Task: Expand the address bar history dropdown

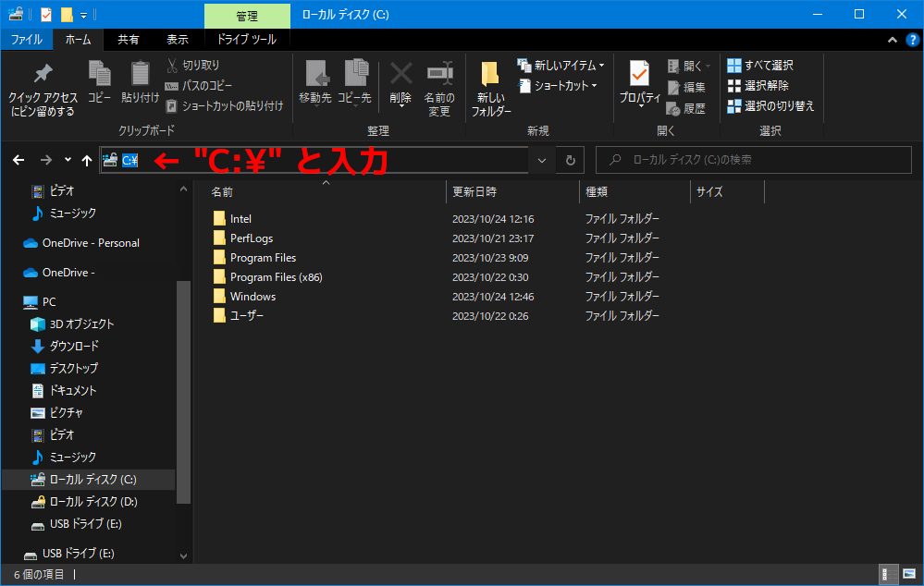Action: point(542,160)
